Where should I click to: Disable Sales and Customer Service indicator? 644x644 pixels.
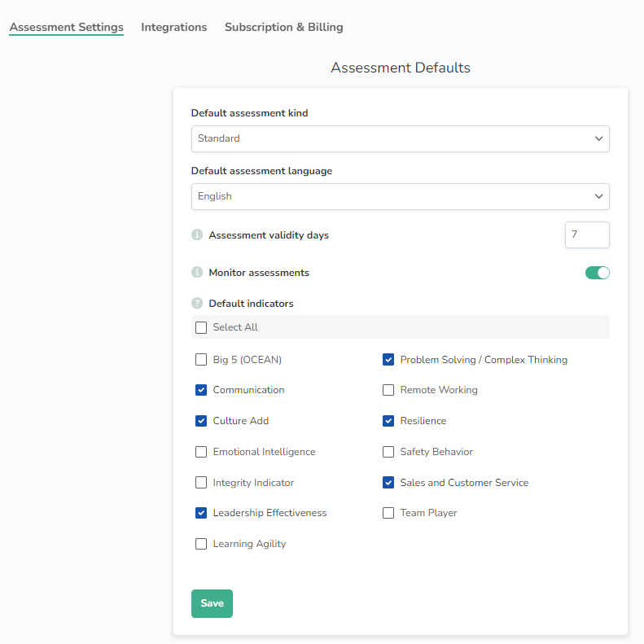[388, 483]
